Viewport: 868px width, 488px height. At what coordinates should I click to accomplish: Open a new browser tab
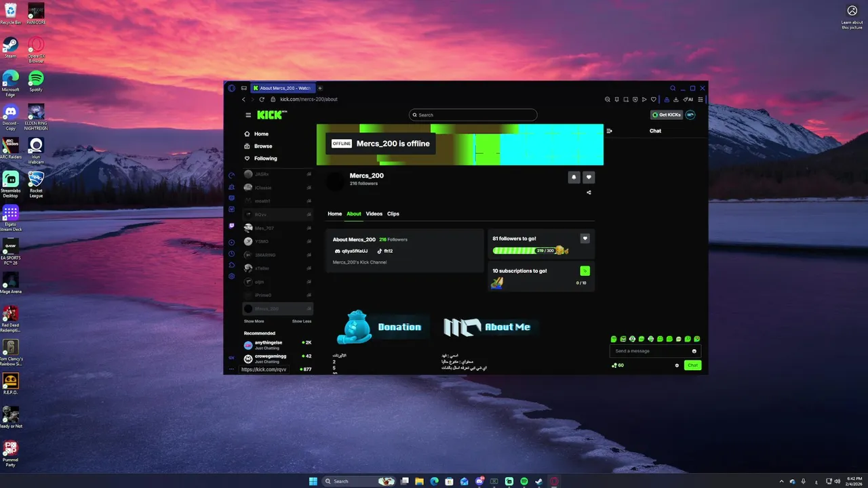(x=320, y=88)
